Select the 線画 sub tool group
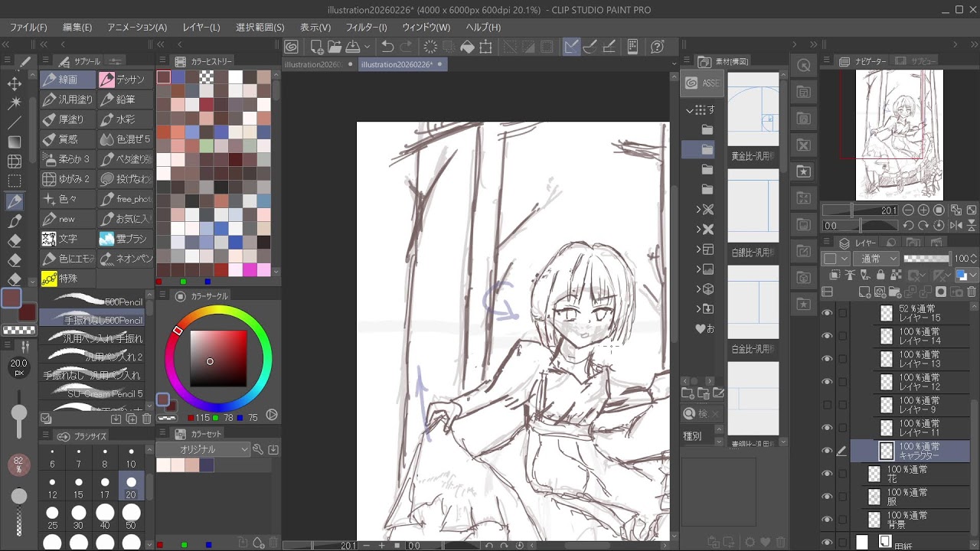 [x=68, y=79]
